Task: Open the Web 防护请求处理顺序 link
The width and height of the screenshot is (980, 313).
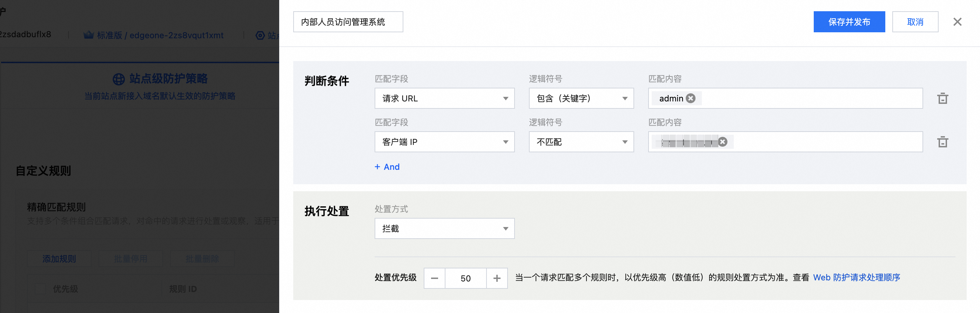Action: [x=856, y=278]
